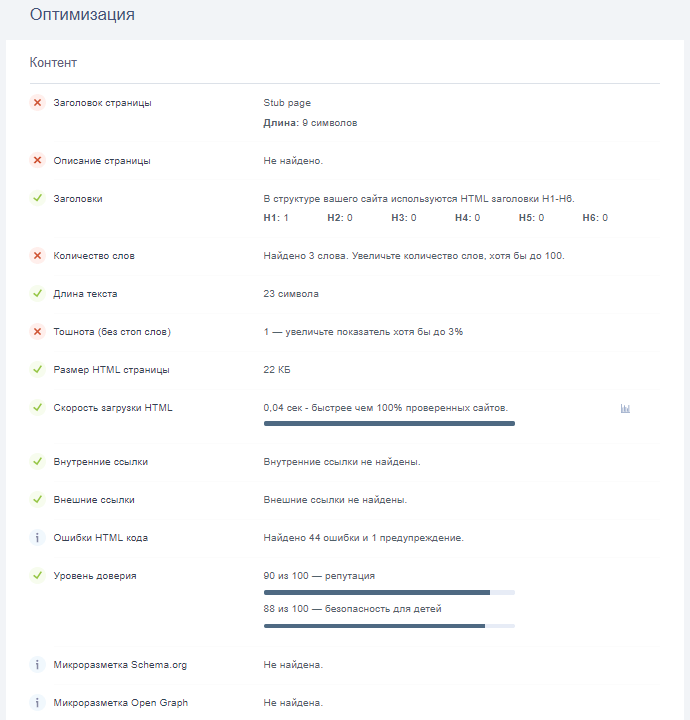Screen dimensions: 690x720
Task: Click the Внешние ссылки label
Action: (94, 500)
